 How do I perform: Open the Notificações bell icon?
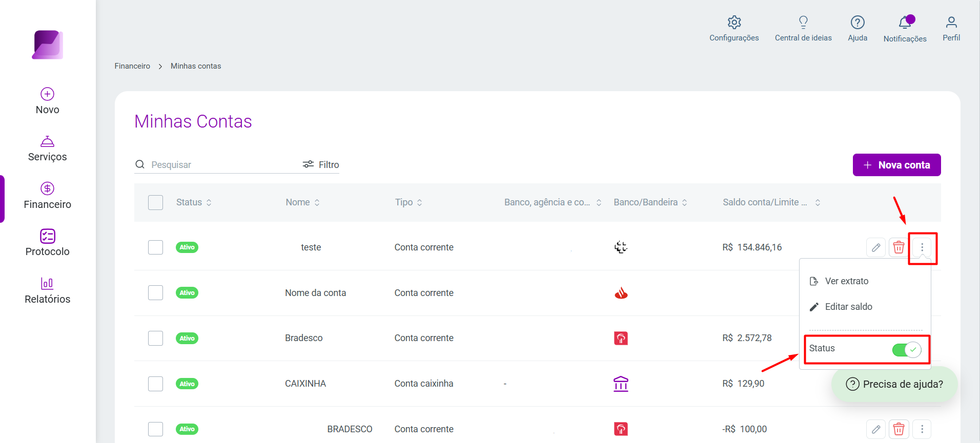(x=905, y=23)
